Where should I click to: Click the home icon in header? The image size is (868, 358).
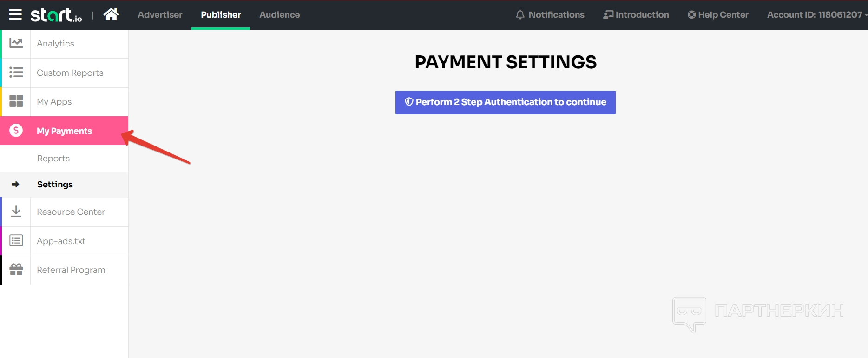(111, 15)
